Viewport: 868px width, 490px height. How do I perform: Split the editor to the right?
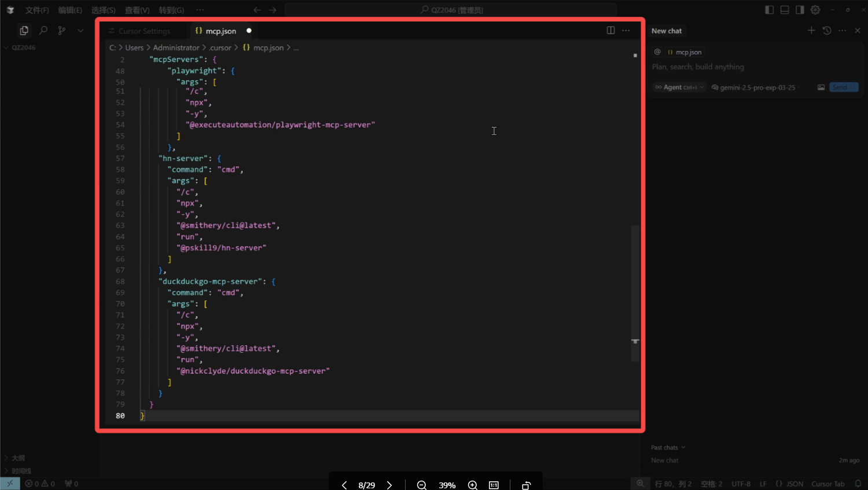(610, 31)
